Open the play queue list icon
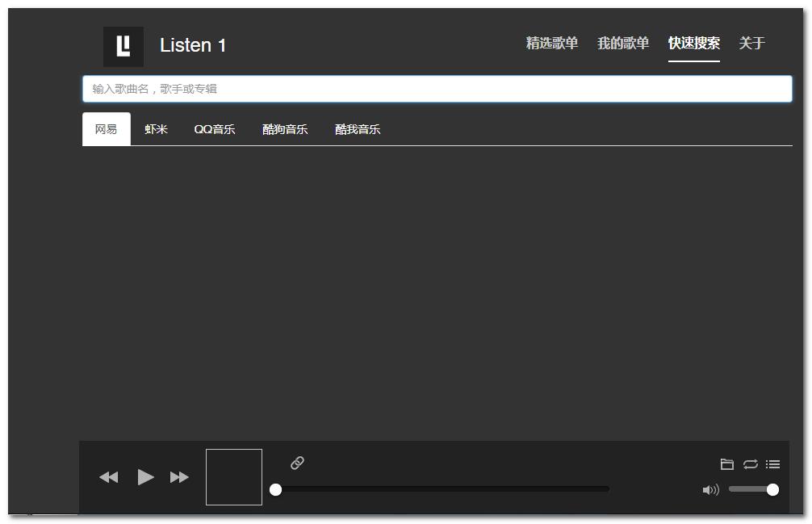This screenshot has width=812, height=524. click(x=772, y=464)
